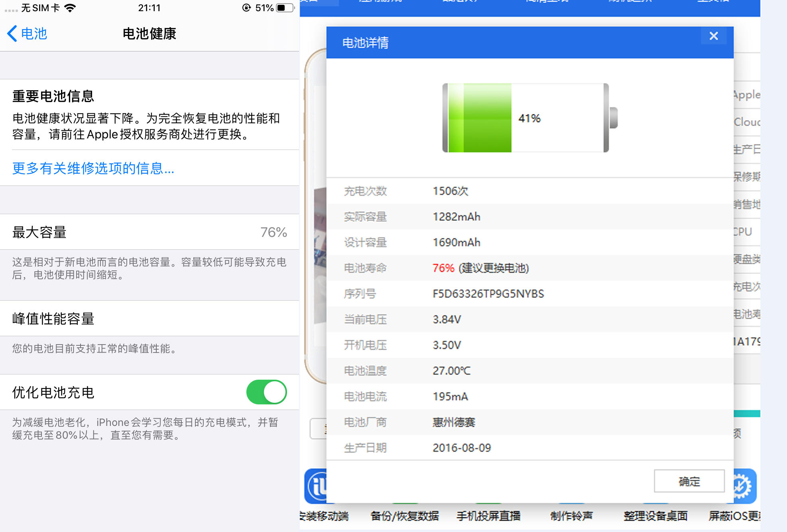Viewport: 787px width, 532px height.
Task: Select the 195mA battery current value
Action: 451,396
